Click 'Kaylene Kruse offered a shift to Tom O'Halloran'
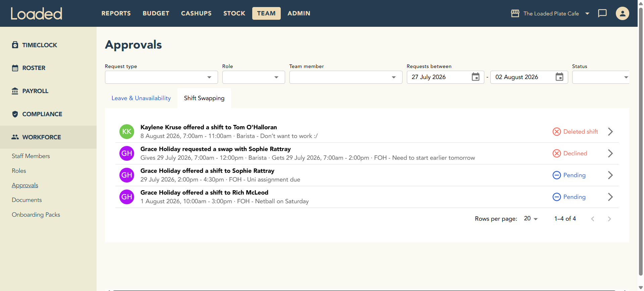The height and width of the screenshot is (291, 644). pos(209,127)
